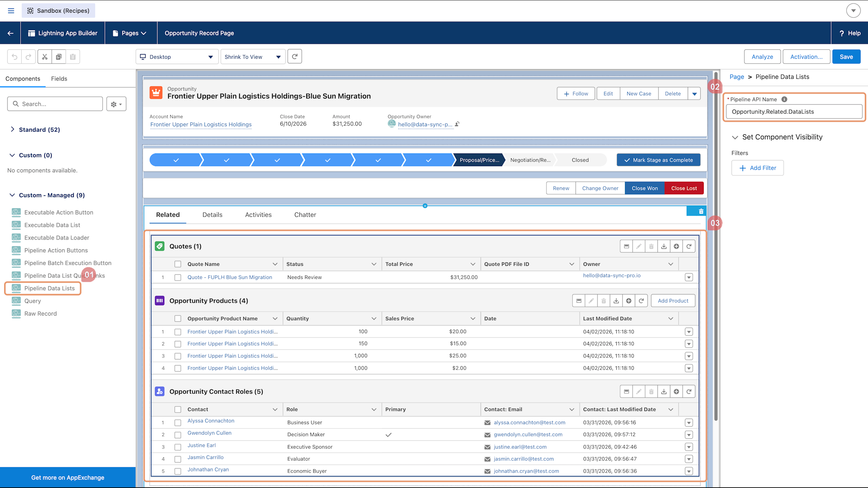Collapse the Custom - Managed (9) section
The image size is (868, 488).
[x=12, y=195]
